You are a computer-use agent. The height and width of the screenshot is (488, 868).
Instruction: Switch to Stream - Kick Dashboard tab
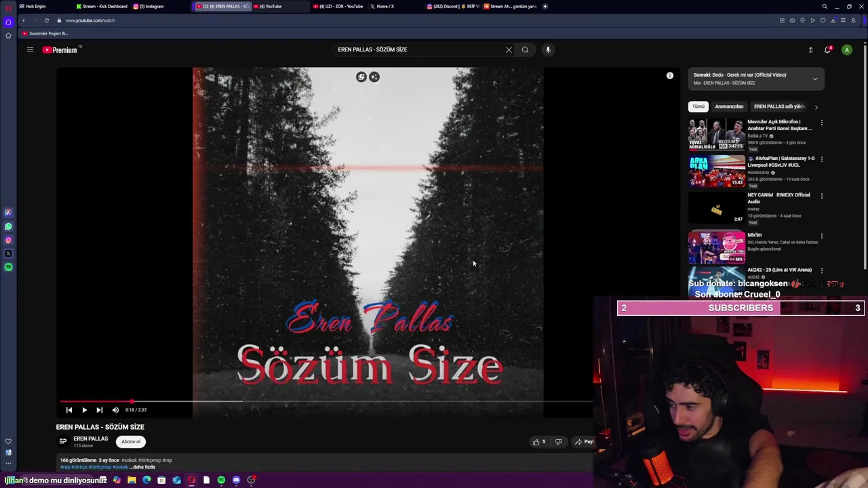(102, 6)
